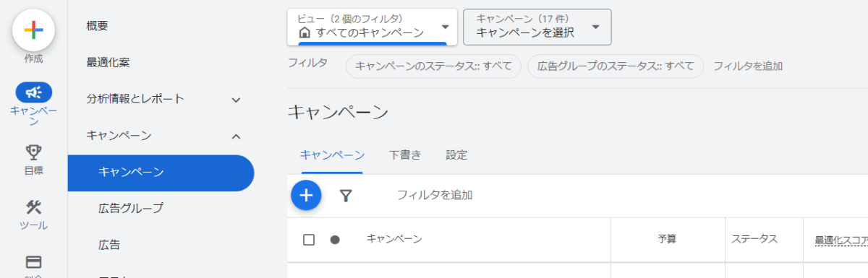The image size is (868, 278).
Task: Click the multicolored plus 作成 button
Action: [33, 30]
